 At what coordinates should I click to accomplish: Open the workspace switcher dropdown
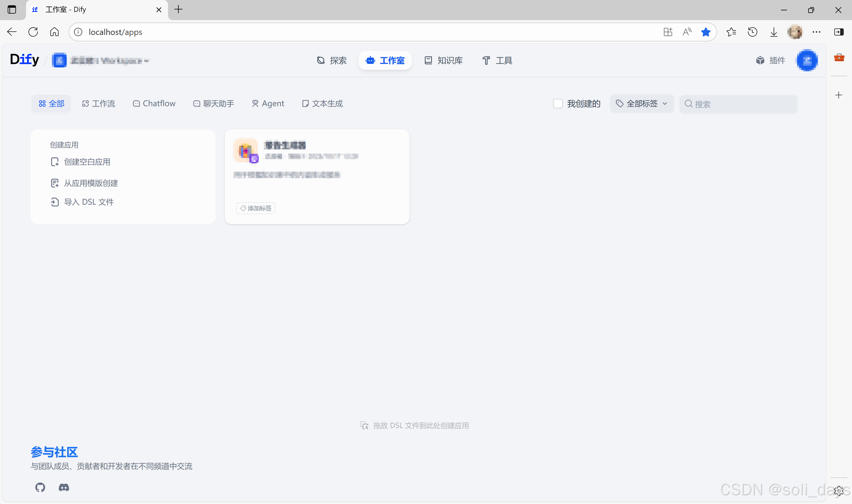[x=101, y=60]
